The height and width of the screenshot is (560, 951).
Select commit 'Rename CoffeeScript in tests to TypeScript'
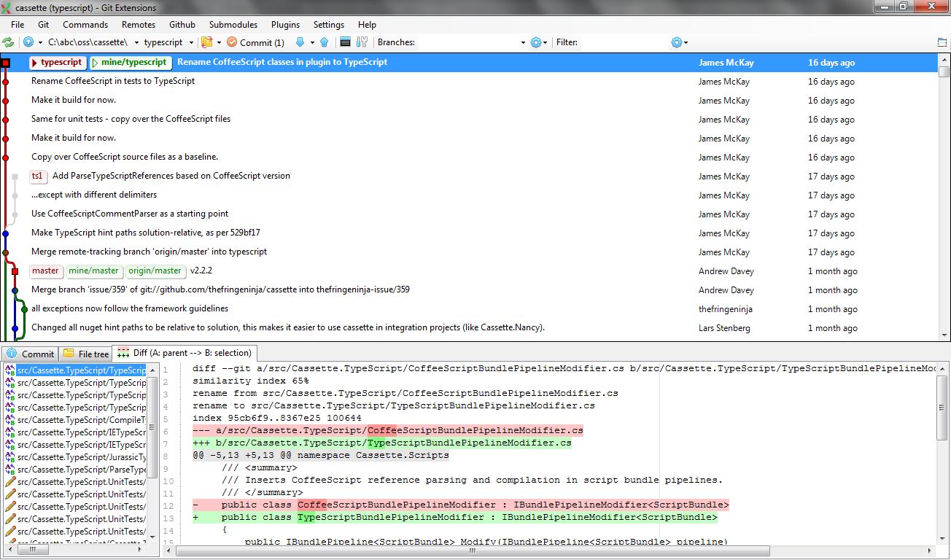[x=113, y=81]
